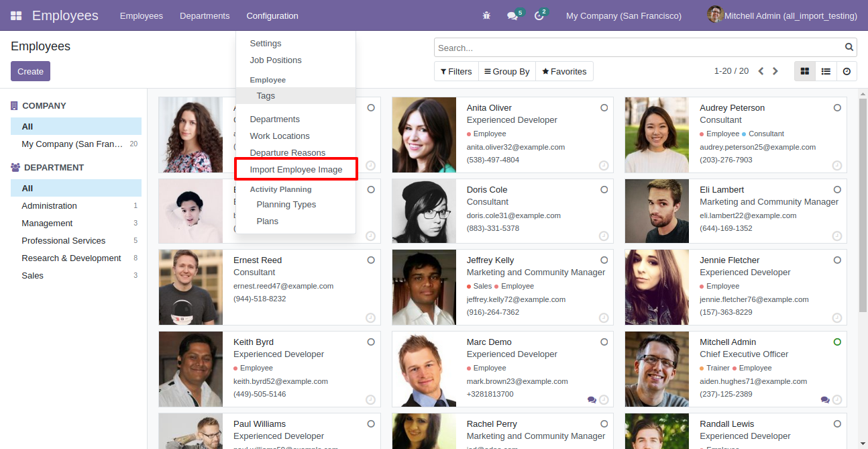
Task: Filter by Administration department
Action: tap(76, 205)
